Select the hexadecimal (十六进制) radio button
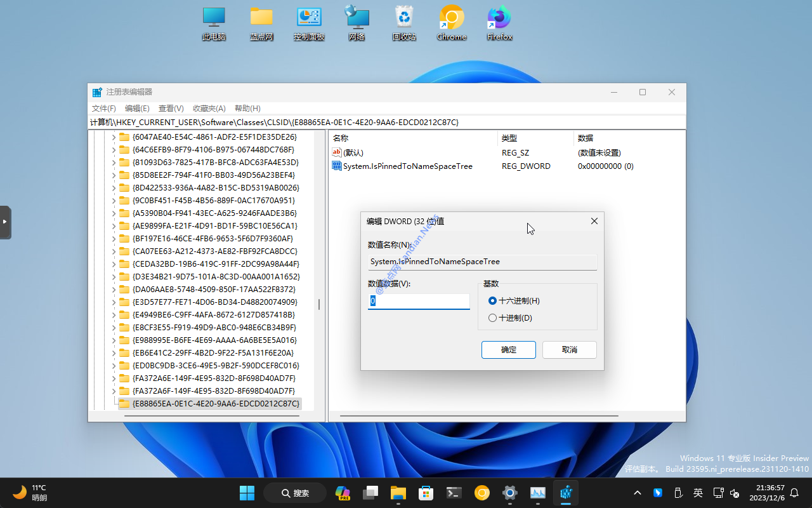This screenshot has height=508, width=812. tap(493, 301)
